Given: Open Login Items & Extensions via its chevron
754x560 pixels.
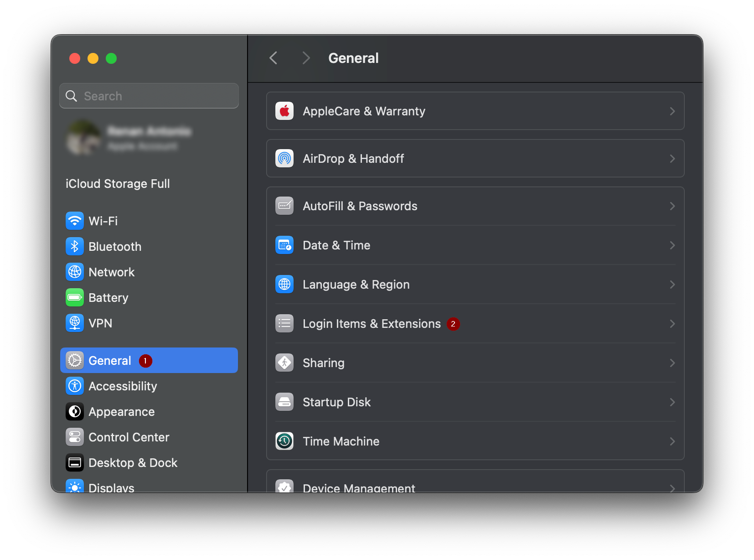Looking at the screenshot, I should point(672,324).
